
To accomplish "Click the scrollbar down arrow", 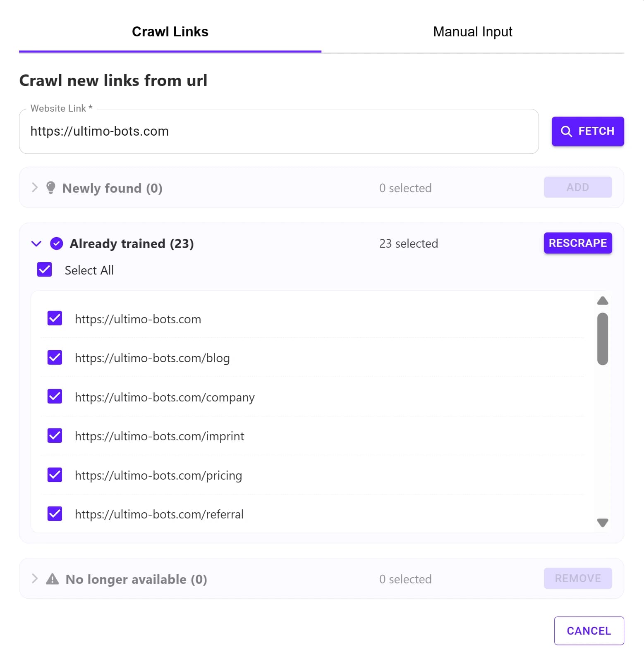I will tap(602, 523).
